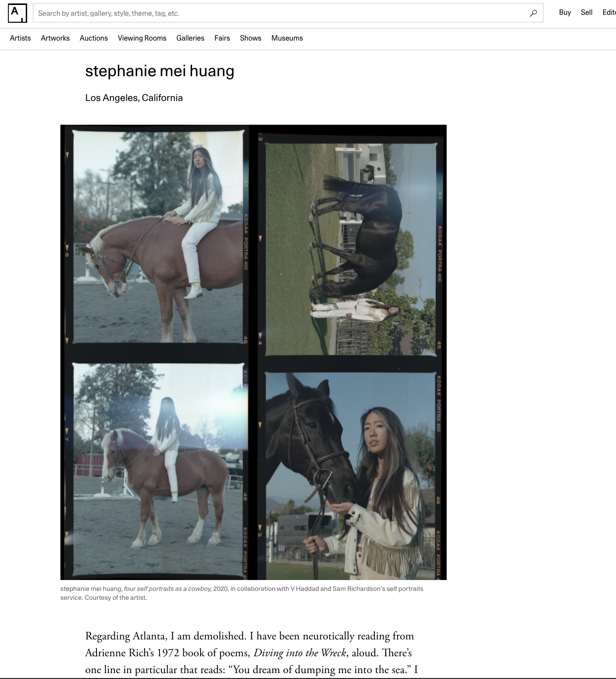Open the Editorial link at top right
The height and width of the screenshot is (679, 616).
[x=609, y=12]
